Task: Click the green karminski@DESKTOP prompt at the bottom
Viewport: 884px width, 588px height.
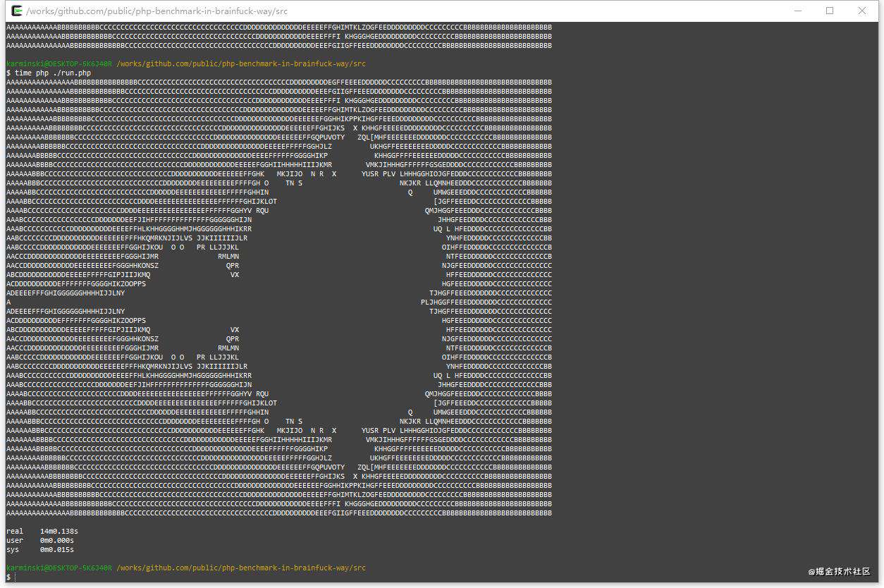Action: click(59, 568)
